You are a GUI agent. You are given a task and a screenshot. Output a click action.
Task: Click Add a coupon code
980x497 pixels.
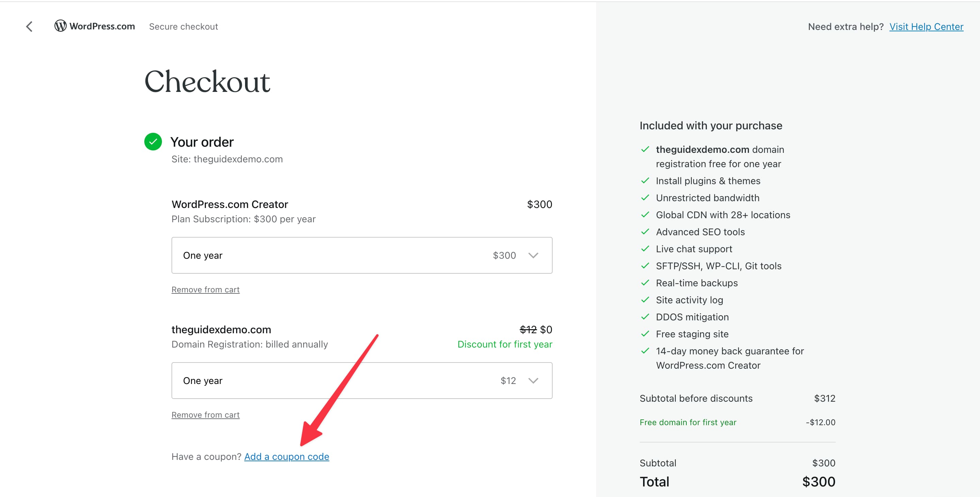tap(287, 457)
